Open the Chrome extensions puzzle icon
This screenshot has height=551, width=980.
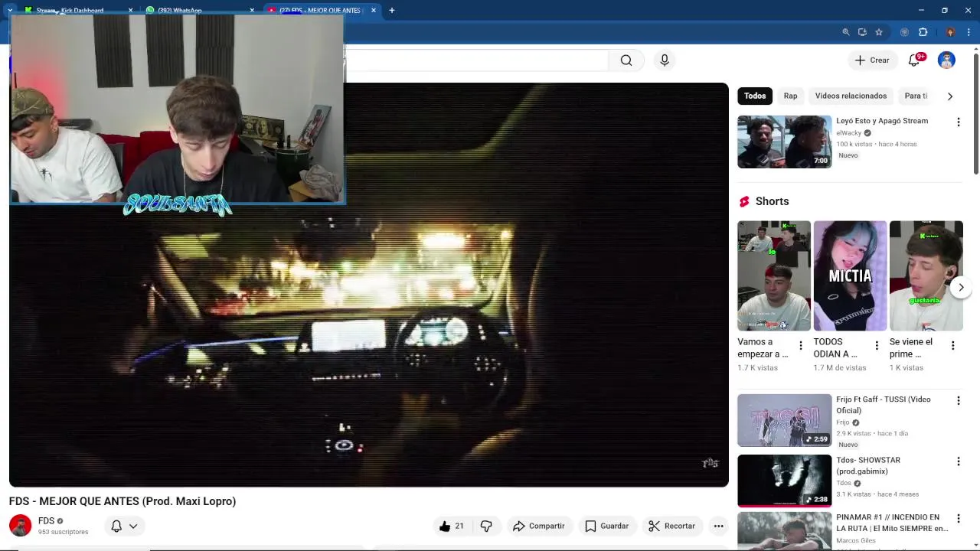tap(923, 32)
